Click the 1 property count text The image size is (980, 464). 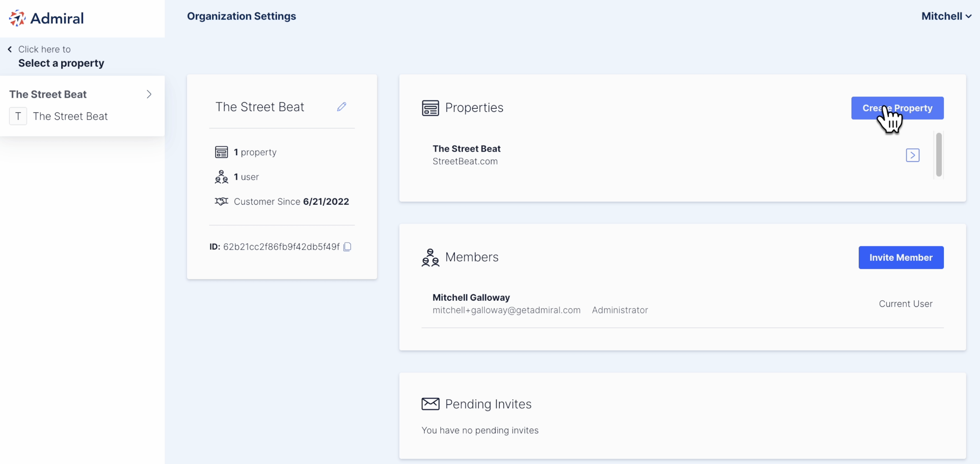pyautogui.click(x=255, y=152)
